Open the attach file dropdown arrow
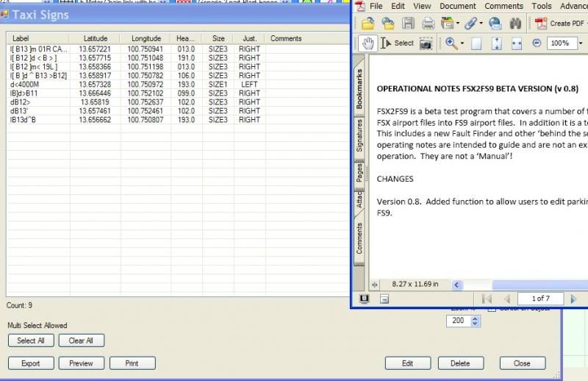 tap(480, 24)
